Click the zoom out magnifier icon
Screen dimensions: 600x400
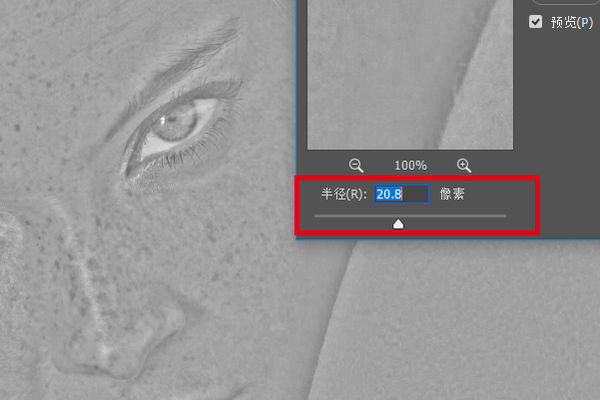(x=356, y=166)
